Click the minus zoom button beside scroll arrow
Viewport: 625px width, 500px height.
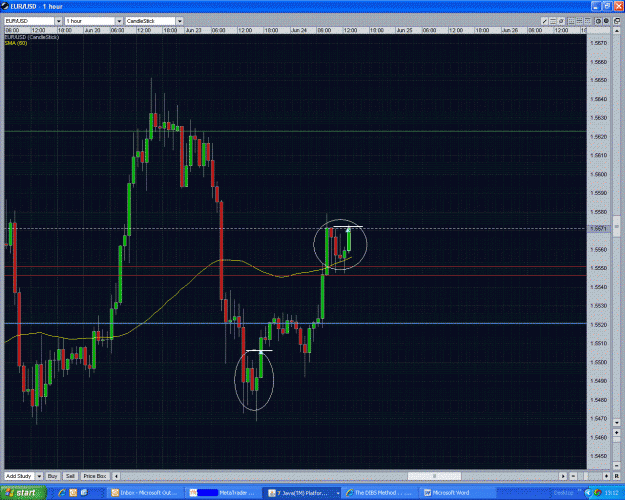pos(573,476)
